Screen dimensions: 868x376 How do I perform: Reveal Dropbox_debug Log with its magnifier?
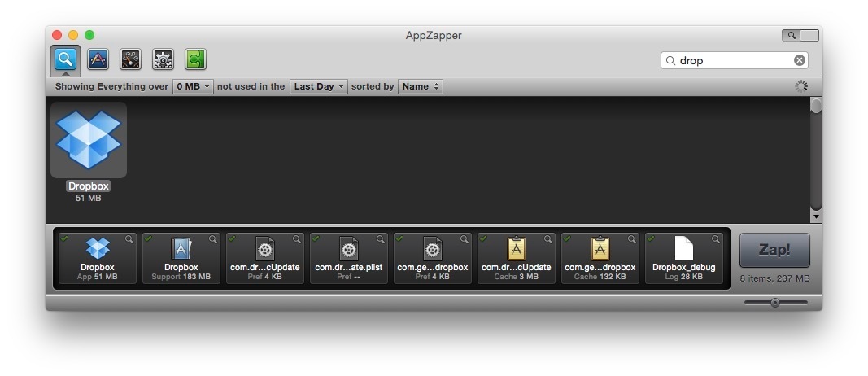tap(715, 239)
